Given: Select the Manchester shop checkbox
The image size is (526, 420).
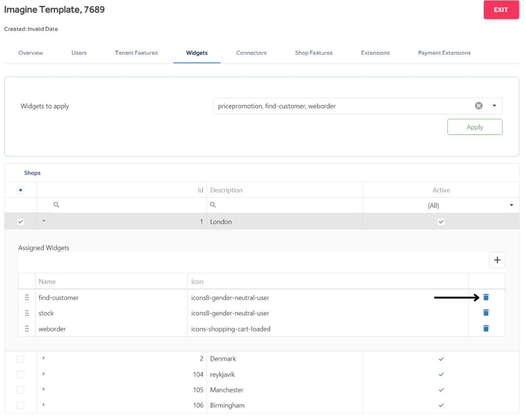Looking at the screenshot, I should coord(21,390).
